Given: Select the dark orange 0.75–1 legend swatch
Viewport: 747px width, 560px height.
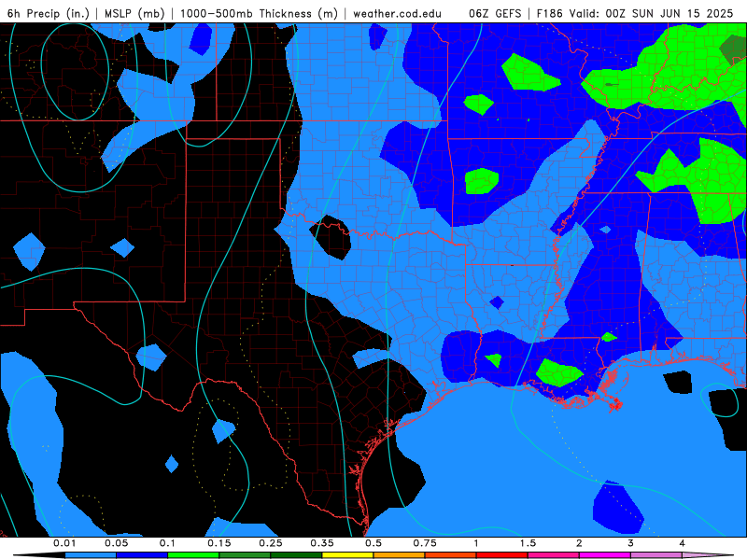Looking at the screenshot, I should click(x=451, y=555).
